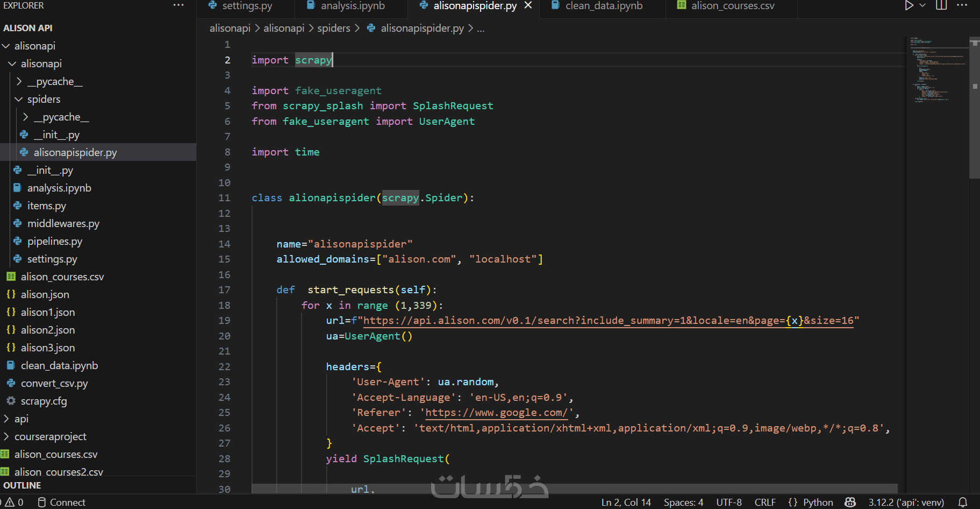Click the Connect database status item
This screenshot has height=509, width=980.
pyautogui.click(x=61, y=502)
